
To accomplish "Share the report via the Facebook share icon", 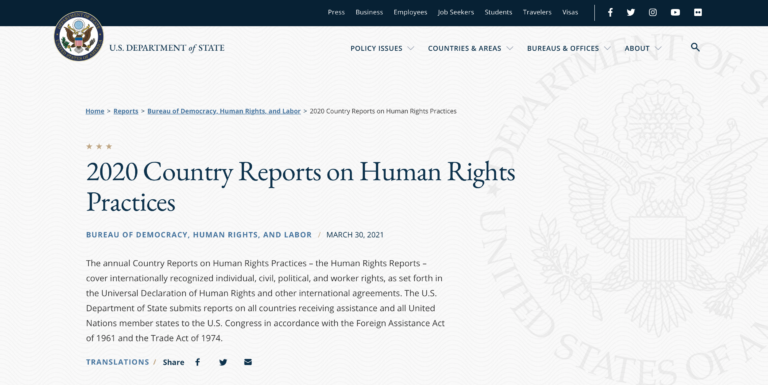I will 197,362.
